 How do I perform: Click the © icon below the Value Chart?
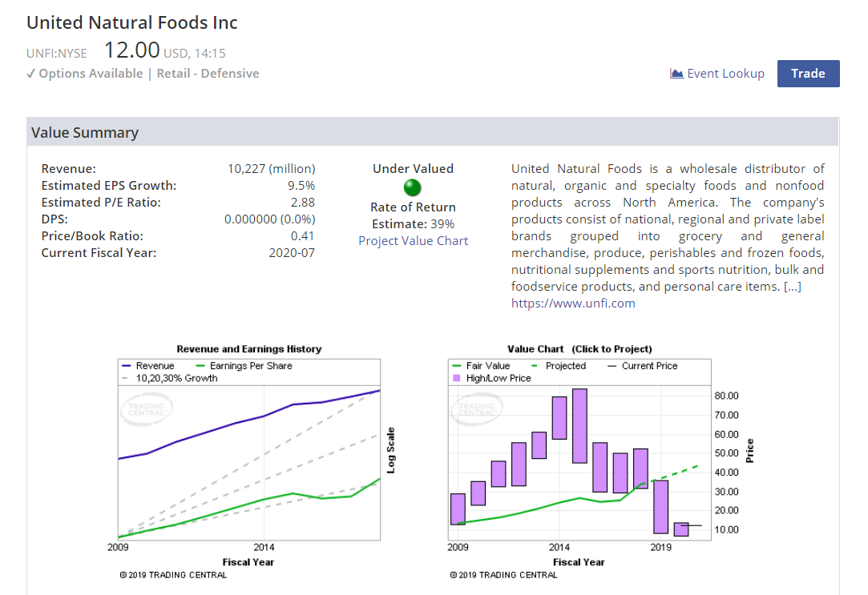tap(454, 574)
